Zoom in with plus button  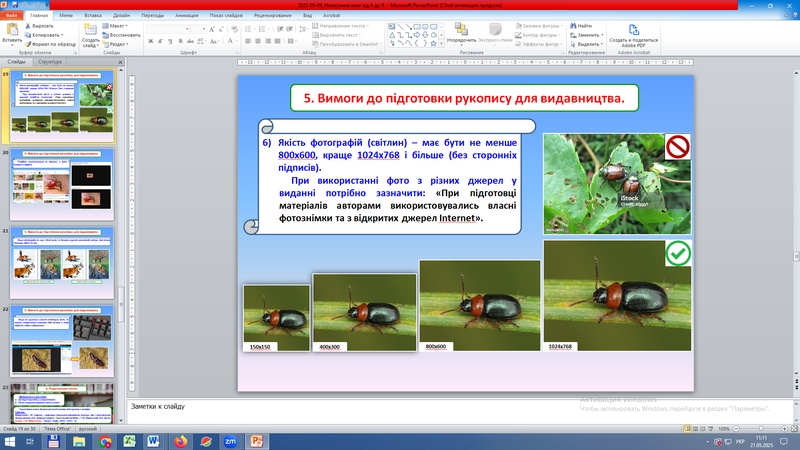click(x=785, y=429)
